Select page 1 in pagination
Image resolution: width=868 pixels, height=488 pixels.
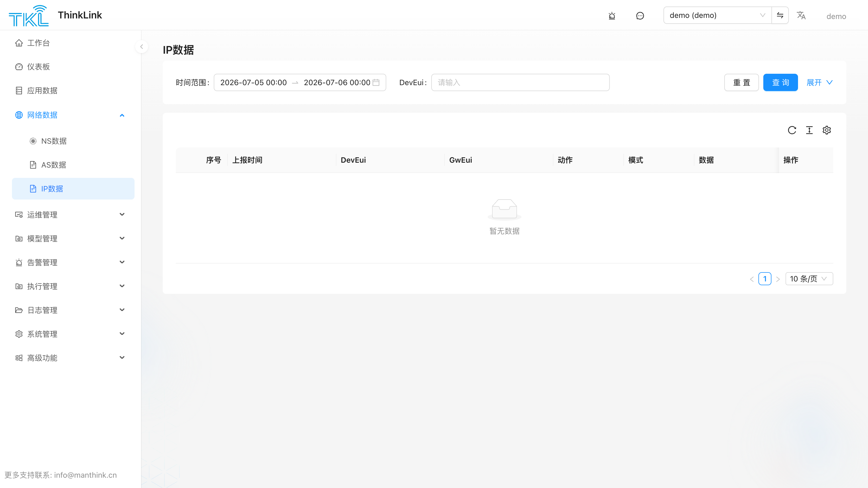point(765,279)
